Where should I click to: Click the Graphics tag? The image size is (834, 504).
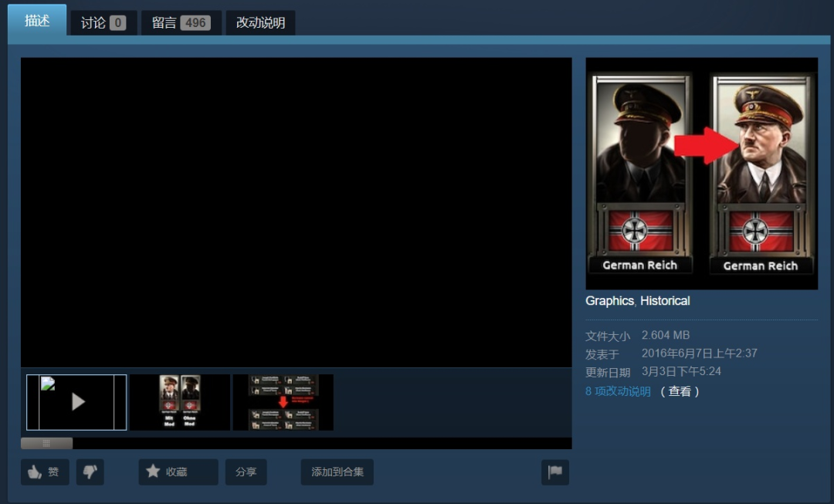click(x=609, y=301)
